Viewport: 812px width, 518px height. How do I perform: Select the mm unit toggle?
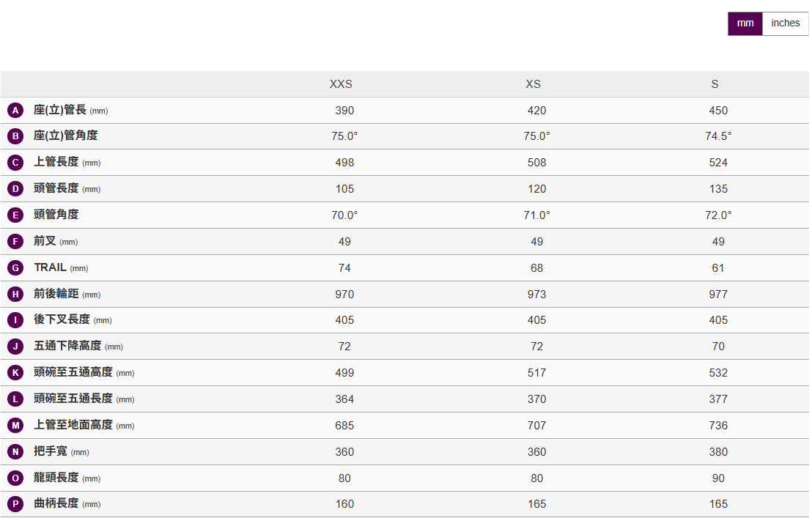745,23
